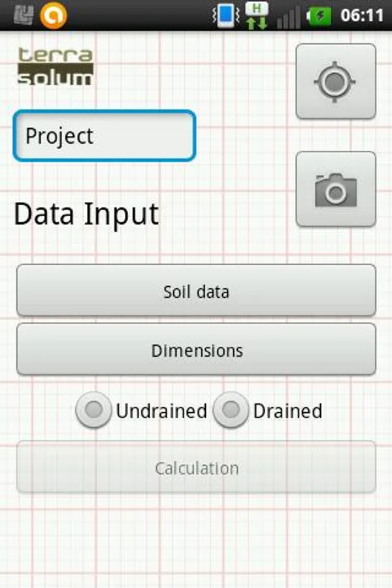Tap the signal strength bars

tap(288, 17)
